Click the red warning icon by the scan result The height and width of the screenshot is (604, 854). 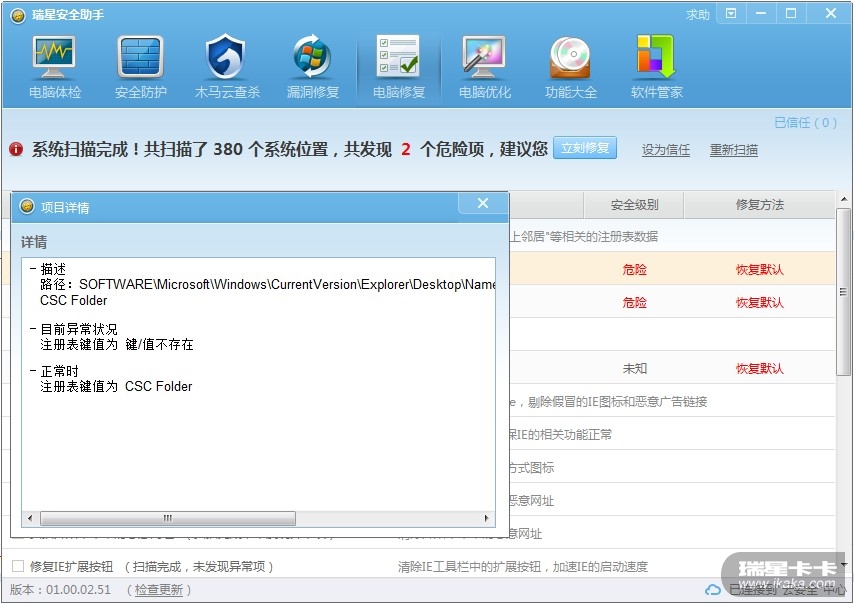pyautogui.click(x=16, y=149)
